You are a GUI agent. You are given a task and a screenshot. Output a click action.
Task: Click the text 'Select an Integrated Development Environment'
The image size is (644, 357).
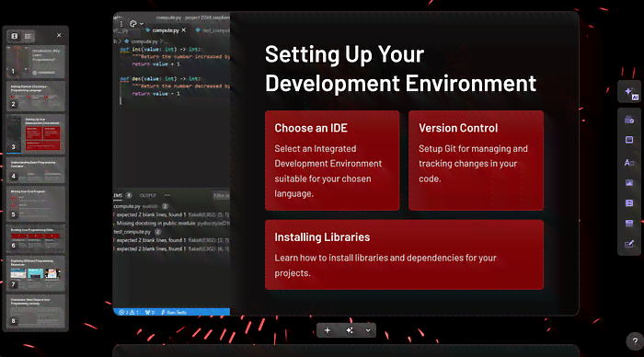click(x=328, y=156)
